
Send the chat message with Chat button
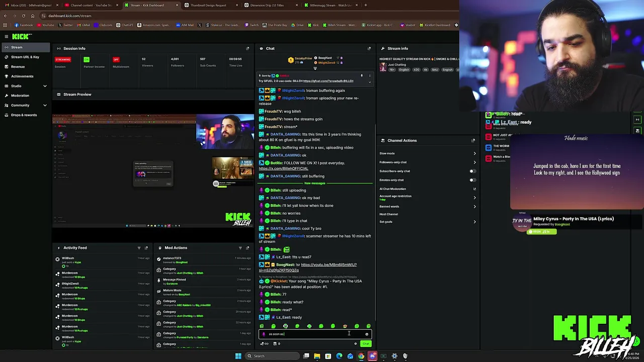[365, 344]
